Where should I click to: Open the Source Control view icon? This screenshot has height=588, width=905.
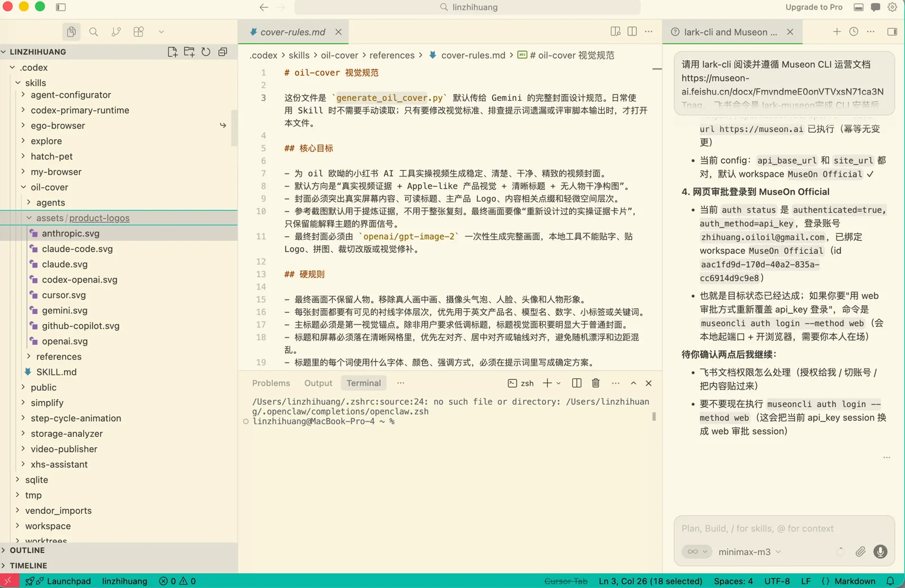(116, 32)
